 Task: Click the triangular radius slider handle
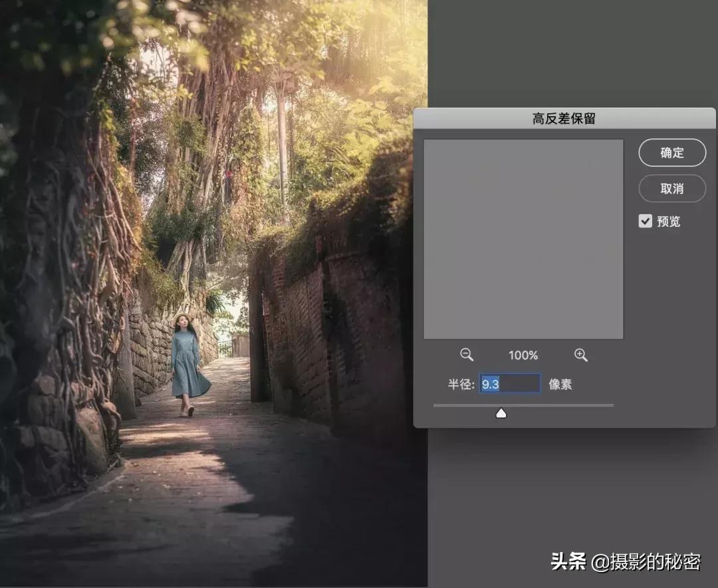point(501,412)
